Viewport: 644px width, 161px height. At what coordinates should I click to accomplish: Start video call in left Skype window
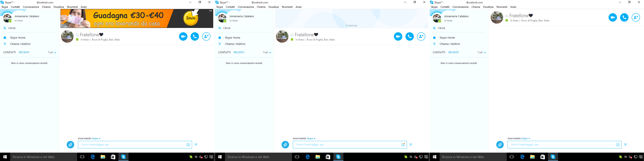(183, 36)
